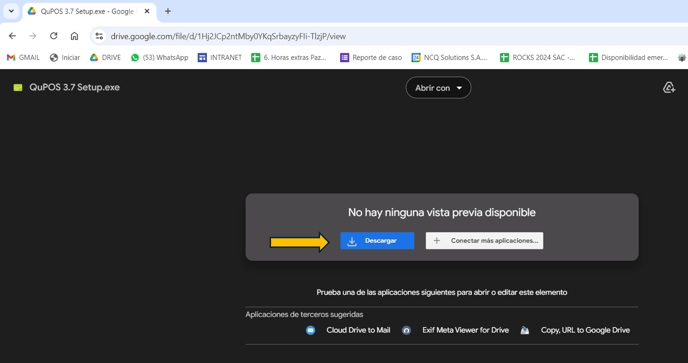Open the Abrir con dropdown
This screenshot has width=688, height=363.
(x=438, y=88)
